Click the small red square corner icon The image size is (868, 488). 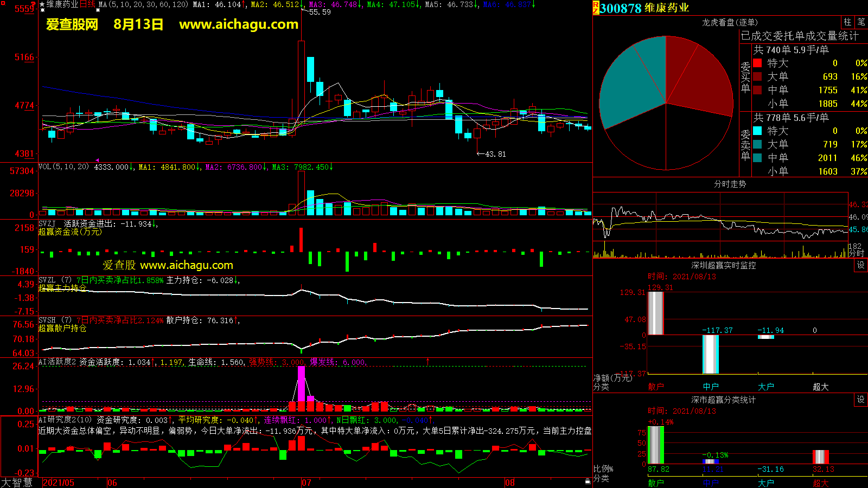(2, 3)
